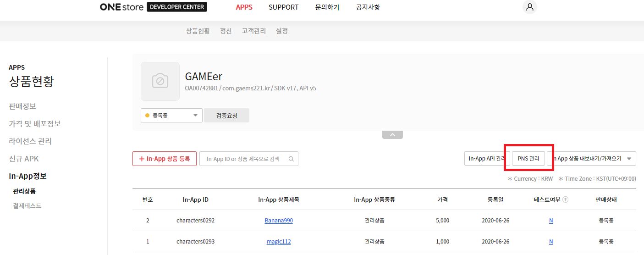Select 결제테스트 in the sidebar
The image size is (644, 255).
point(27,206)
